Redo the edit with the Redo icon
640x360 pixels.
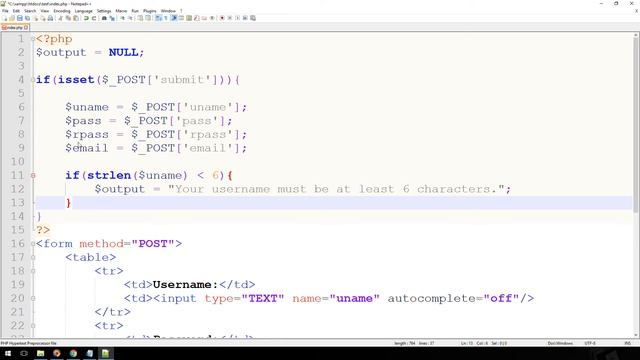point(94,18)
